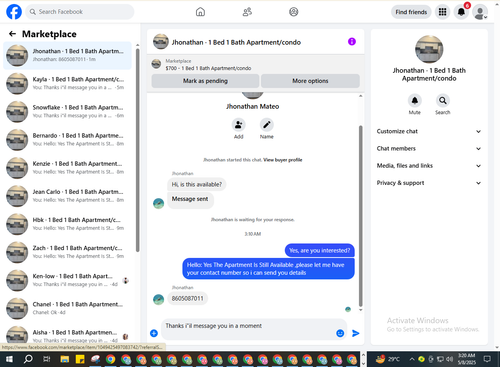Open Windows taskbar search
Viewport: 500px width, 367px height.
coord(28,359)
